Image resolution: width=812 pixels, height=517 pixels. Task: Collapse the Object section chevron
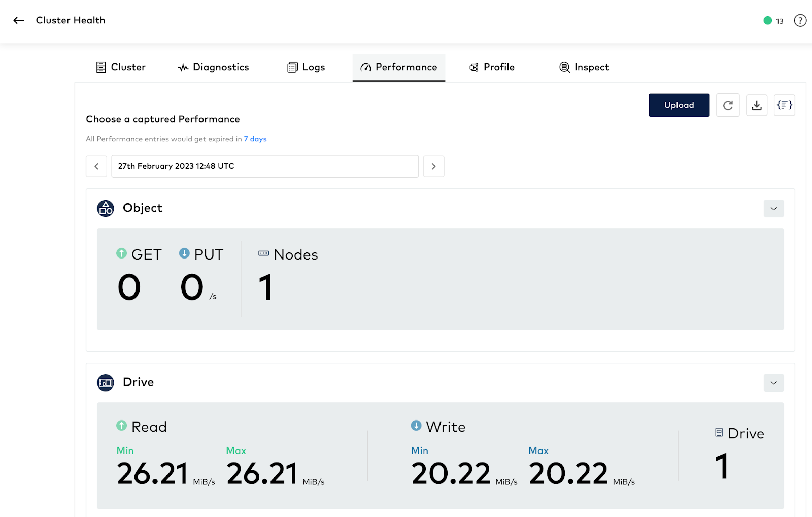pyautogui.click(x=773, y=209)
